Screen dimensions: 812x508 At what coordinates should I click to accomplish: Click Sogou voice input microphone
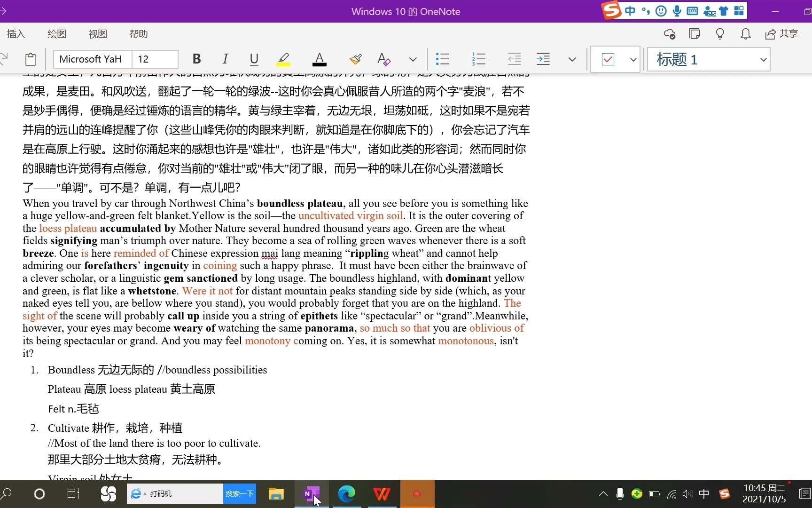coord(677,10)
